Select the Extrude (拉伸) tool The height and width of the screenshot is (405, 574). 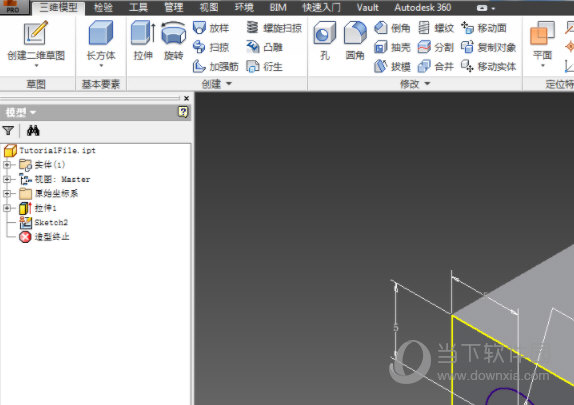[143, 40]
